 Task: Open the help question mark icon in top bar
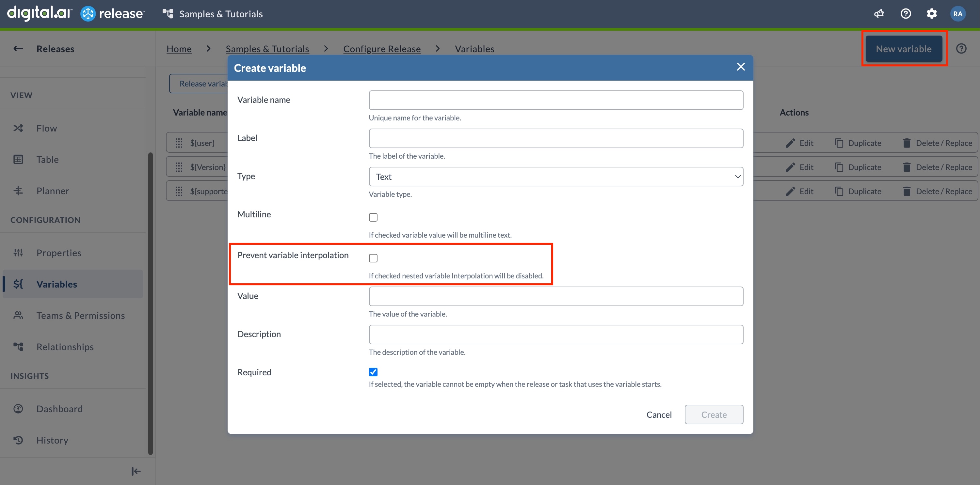[x=906, y=14]
